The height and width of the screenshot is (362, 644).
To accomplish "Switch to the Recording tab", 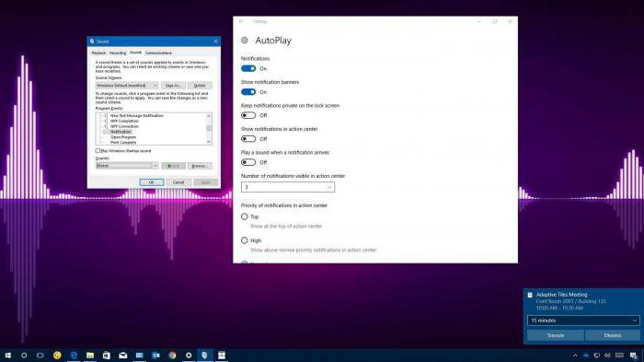I will pyautogui.click(x=118, y=53).
